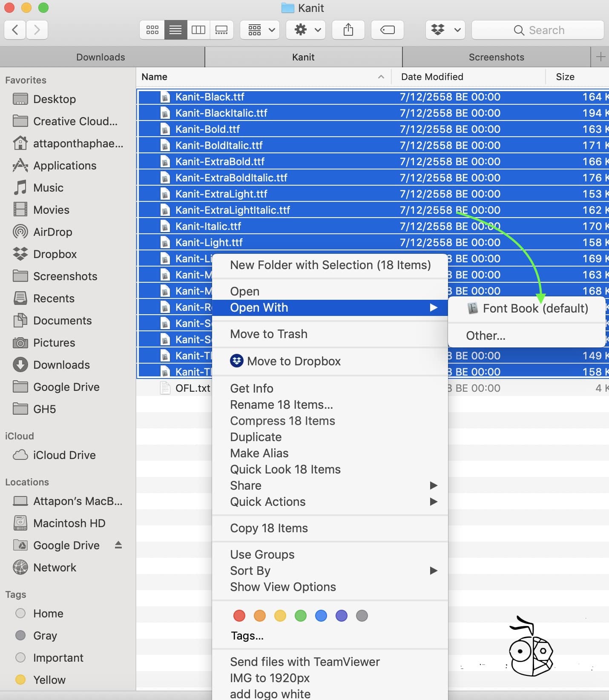Switch Finder to column view

(198, 30)
